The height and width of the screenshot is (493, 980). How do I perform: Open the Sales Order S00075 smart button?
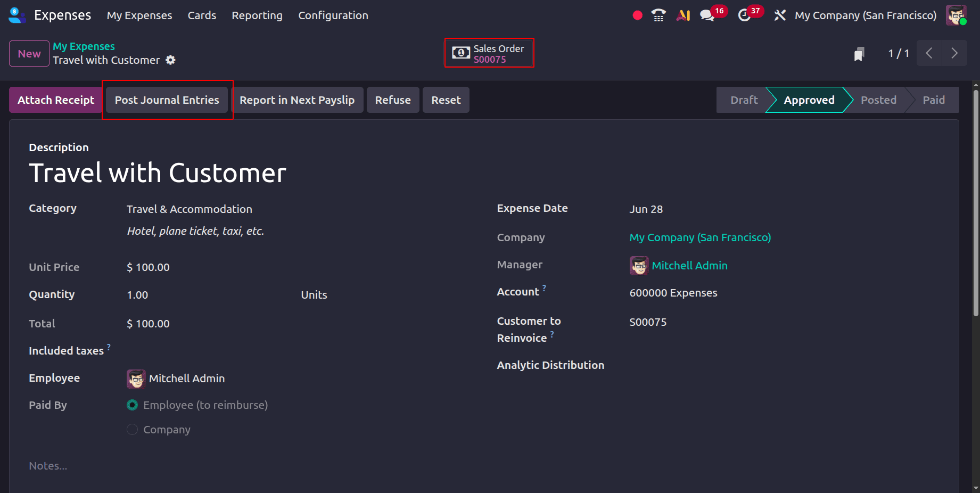[489, 53]
